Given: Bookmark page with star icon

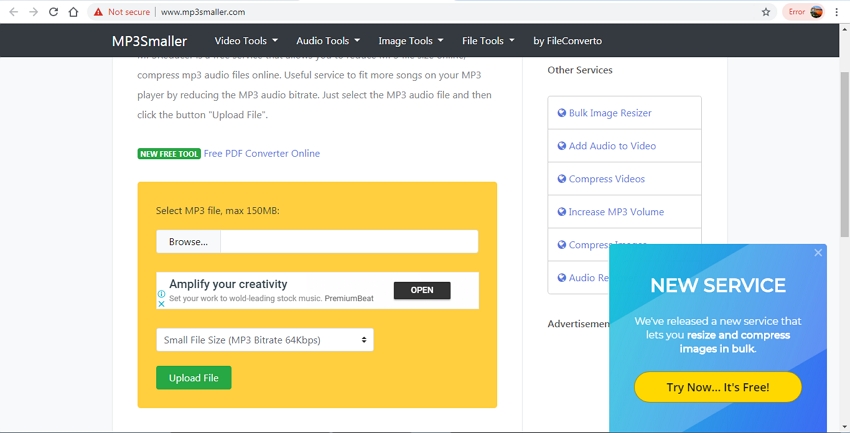Looking at the screenshot, I should tap(766, 12).
